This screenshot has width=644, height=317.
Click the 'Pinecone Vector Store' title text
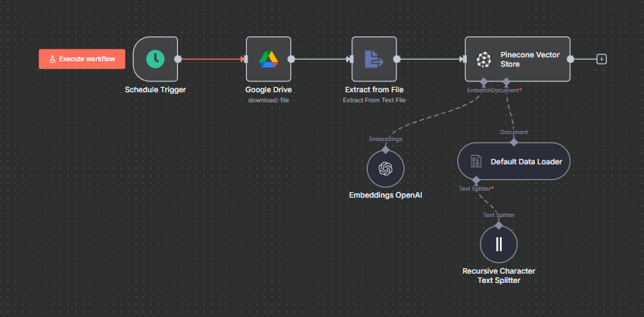529,59
